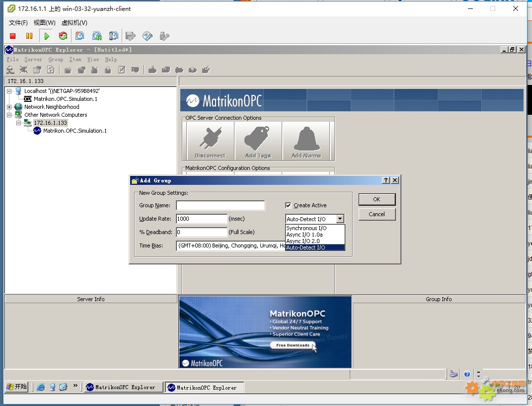Screen dimensions: 532x406
Task: Open the Help menu
Action: (x=111, y=60)
